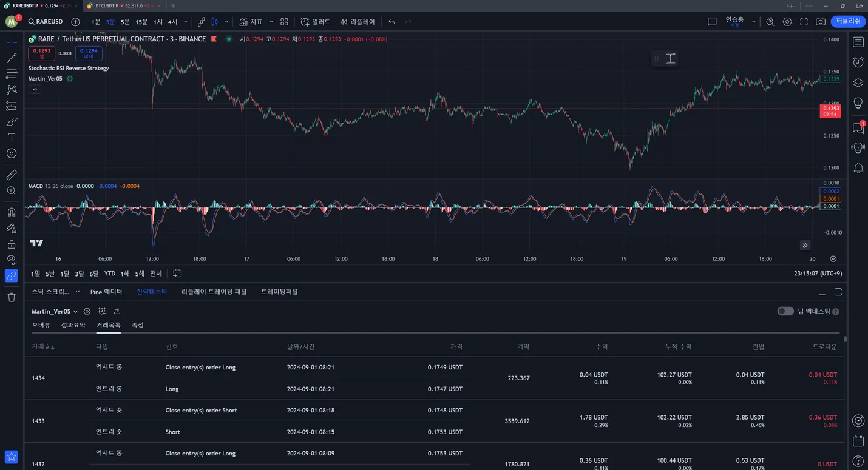868x470 pixels.
Task: Click the 얼러트 alert button
Action: pos(316,22)
